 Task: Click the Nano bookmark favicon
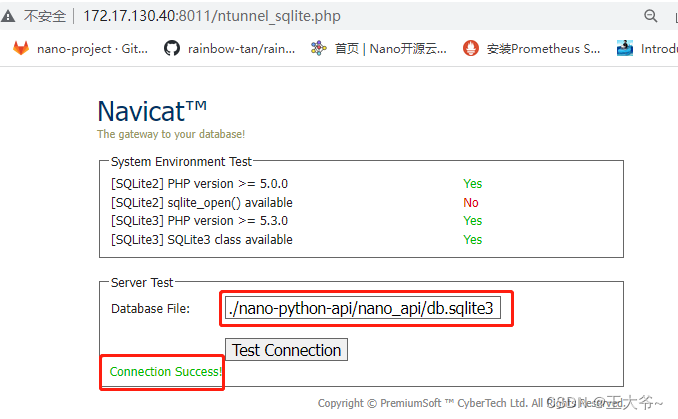coord(319,48)
